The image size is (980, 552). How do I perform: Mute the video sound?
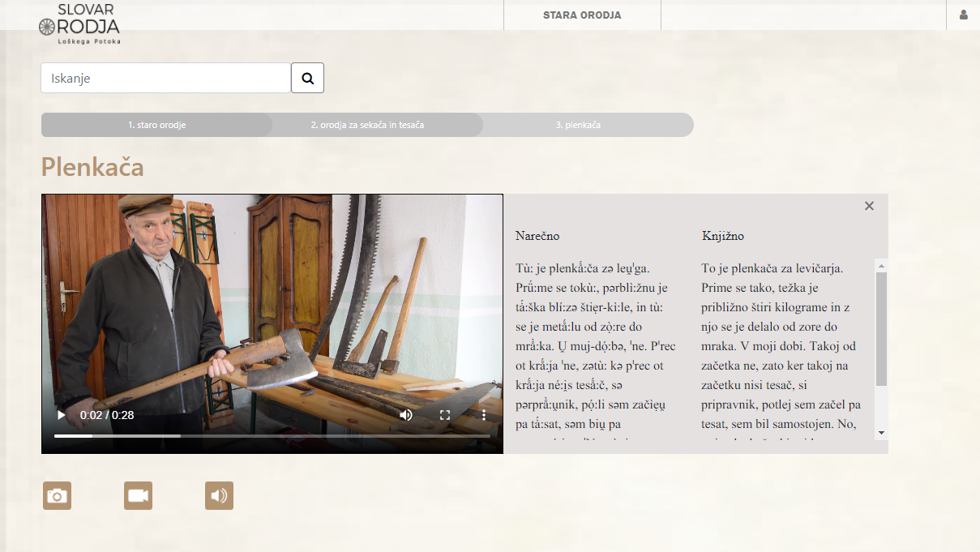tap(406, 415)
